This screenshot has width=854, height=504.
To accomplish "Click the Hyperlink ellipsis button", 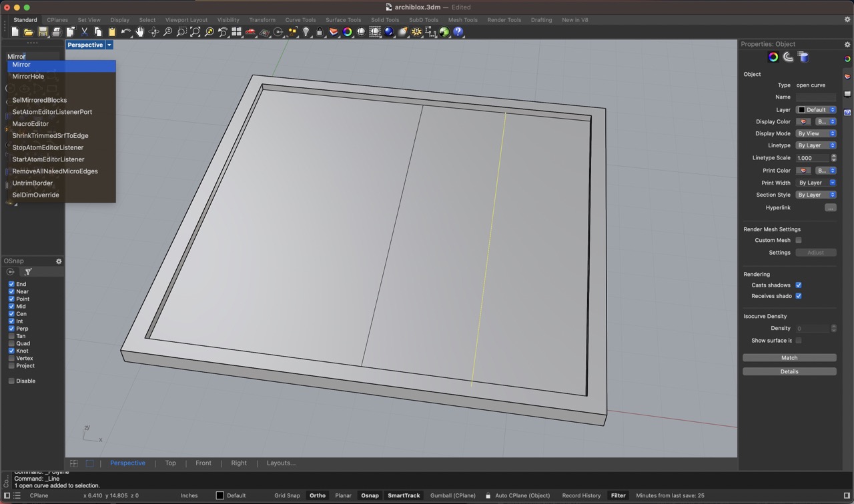I will coord(830,207).
